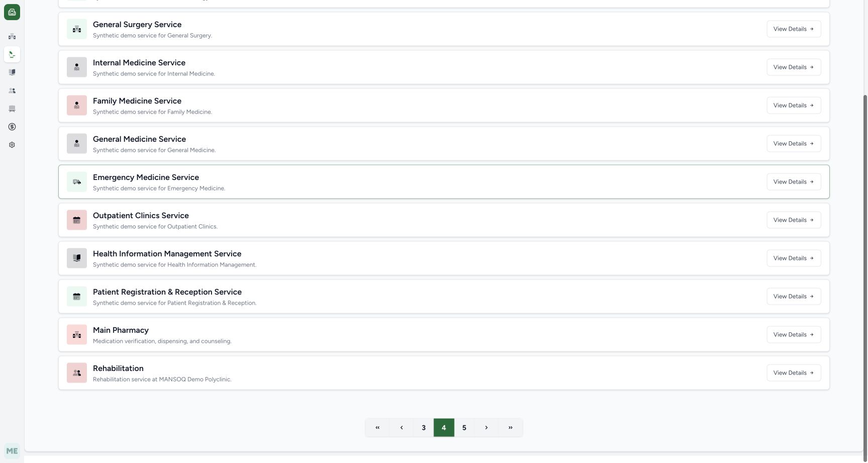Select page 5 in pagination

pyautogui.click(x=464, y=428)
